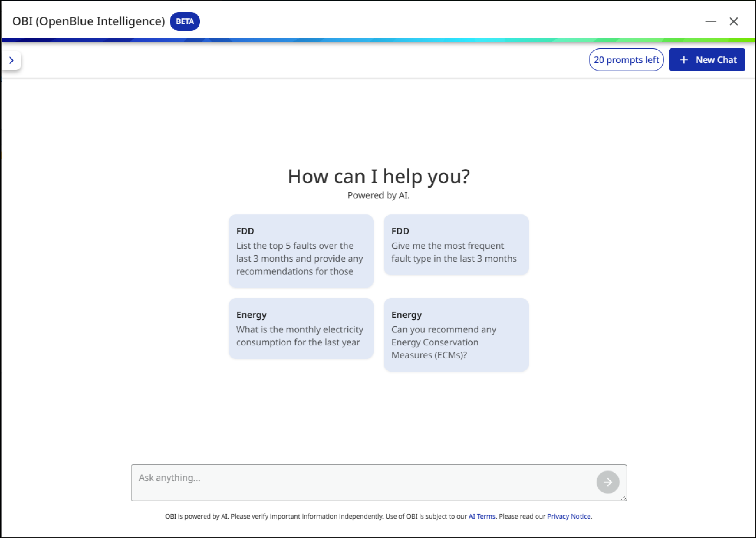Open the AI Terms link
Viewport: 756px width, 538px height.
click(482, 516)
